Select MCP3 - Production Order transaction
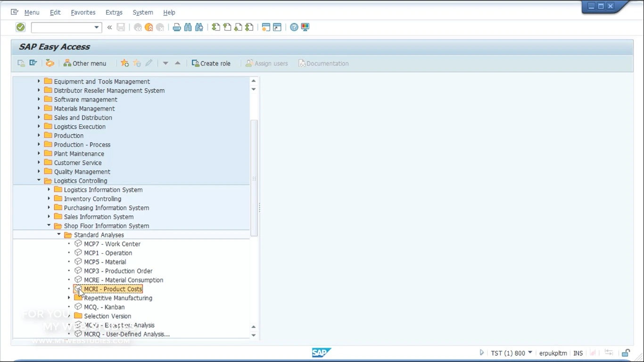 (118, 271)
